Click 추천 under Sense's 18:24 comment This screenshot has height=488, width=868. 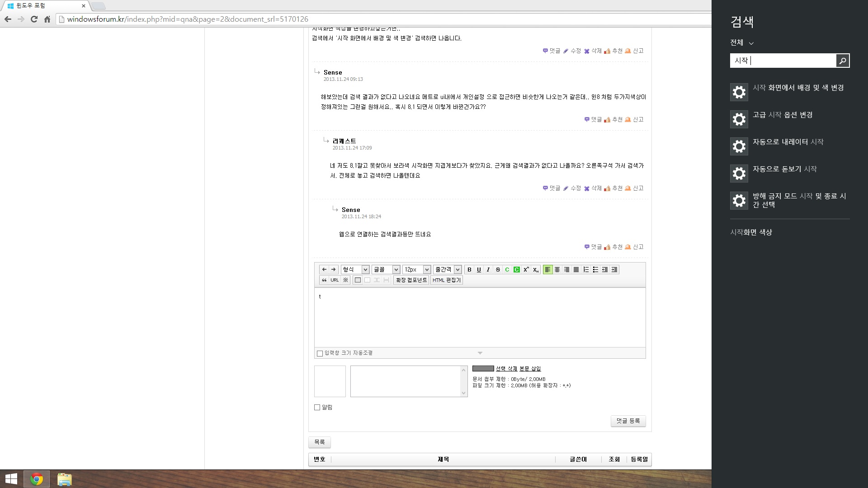point(613,247)
